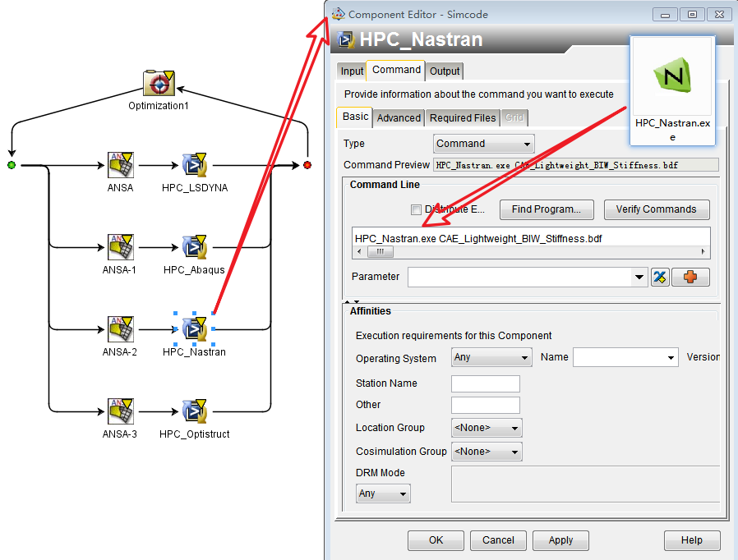Select the HPC_LSDYNA simcode icon

tap(195, 165)
